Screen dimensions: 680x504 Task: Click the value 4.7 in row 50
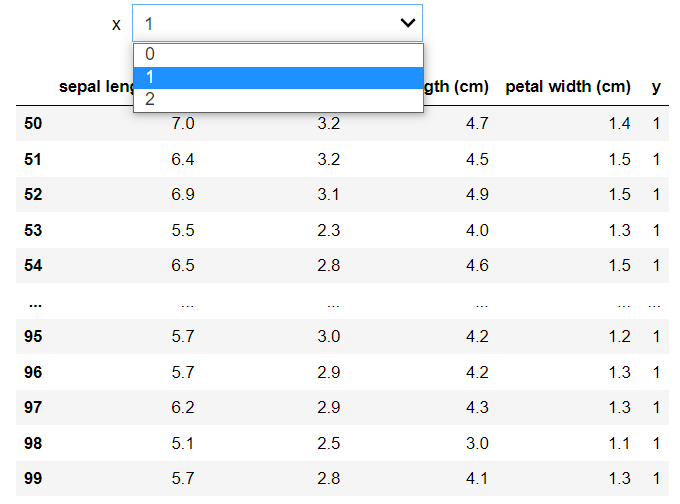[477, 123]
